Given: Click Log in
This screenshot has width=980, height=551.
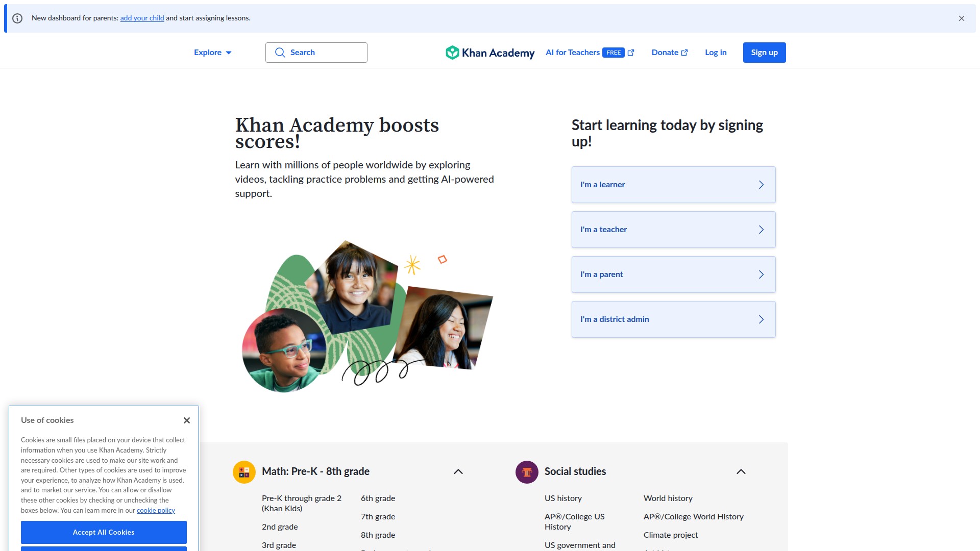Looking at the screenshot, I should tap(716, 53).
